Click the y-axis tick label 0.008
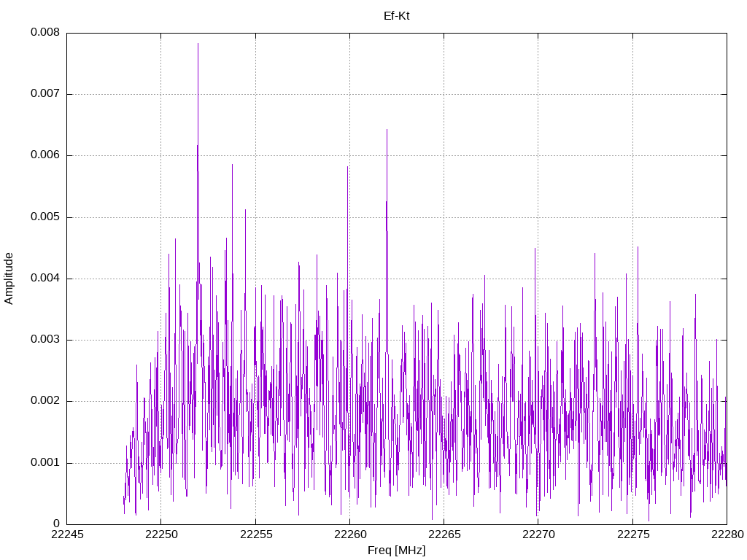Viewport: 747px width, 560px height. 45,32
